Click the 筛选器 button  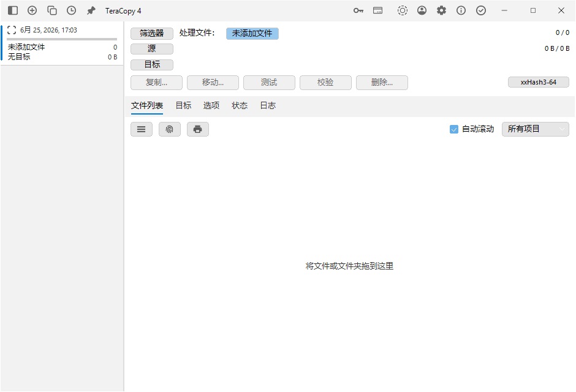[x=152, y=34]
